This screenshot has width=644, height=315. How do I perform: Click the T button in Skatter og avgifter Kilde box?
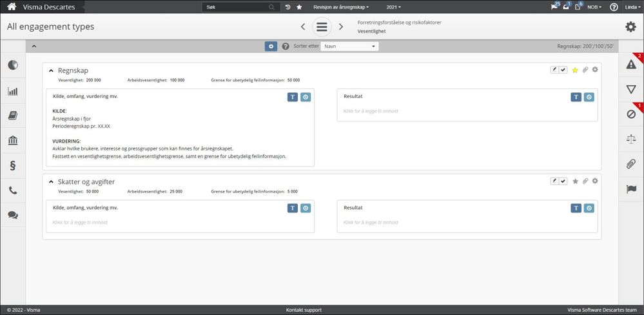tap(293, 208)
